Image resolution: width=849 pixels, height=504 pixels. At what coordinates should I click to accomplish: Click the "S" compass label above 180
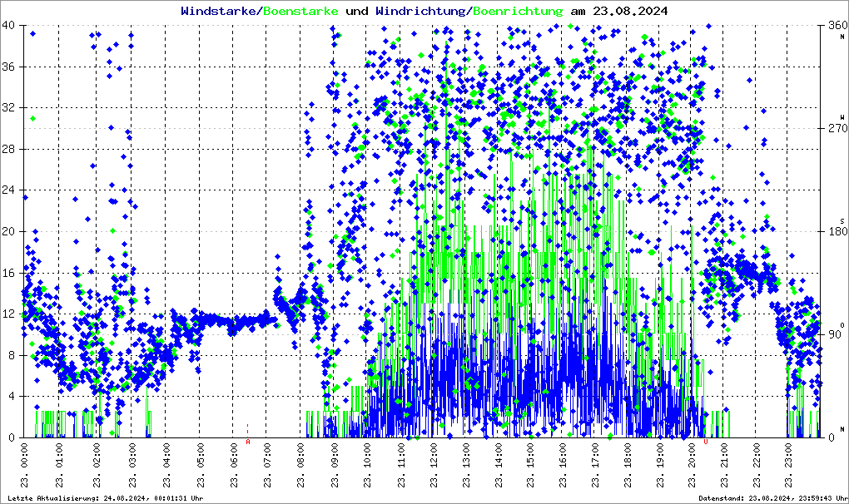point(842,220)
